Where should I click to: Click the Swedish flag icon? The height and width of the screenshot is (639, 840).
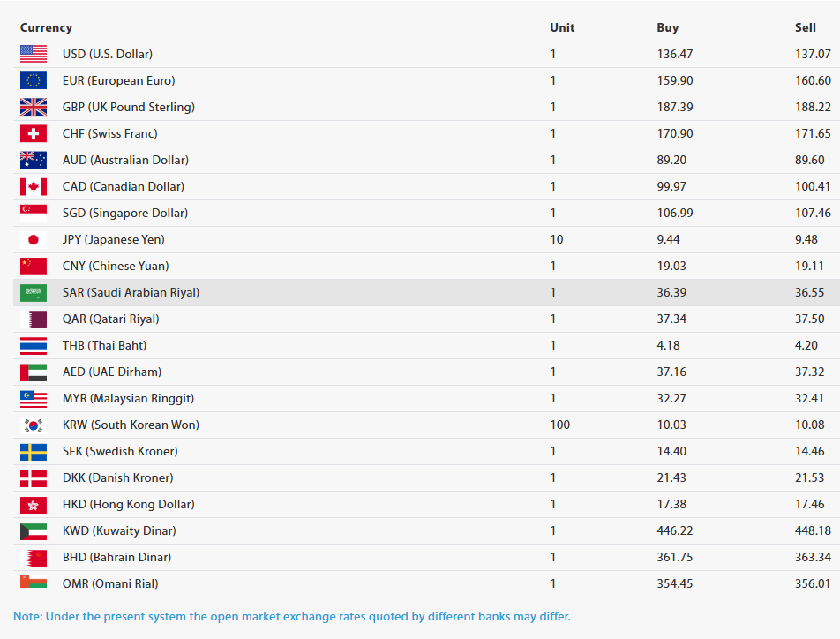[34, 451]
